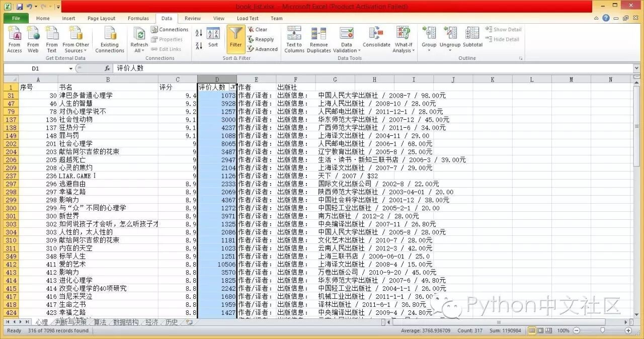
Task: Switch to the Home ribbon tab
Action: point(43,19)
